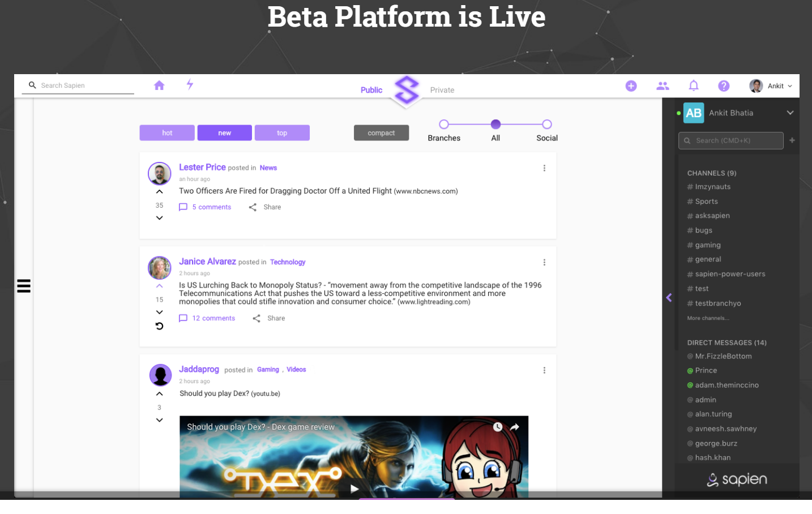Switch to the Private tab
The width and height of the screenshot is (812, 514).
click(x=442, y=90)
